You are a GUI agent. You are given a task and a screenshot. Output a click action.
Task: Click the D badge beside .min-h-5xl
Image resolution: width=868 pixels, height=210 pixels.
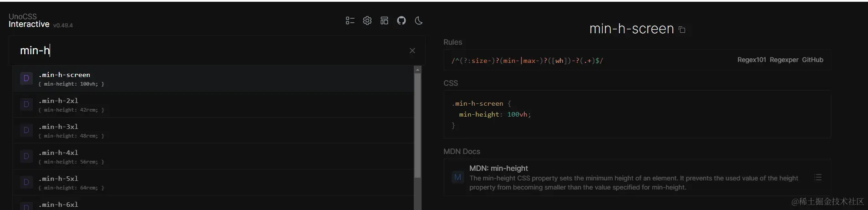click(x=26, y=182)
